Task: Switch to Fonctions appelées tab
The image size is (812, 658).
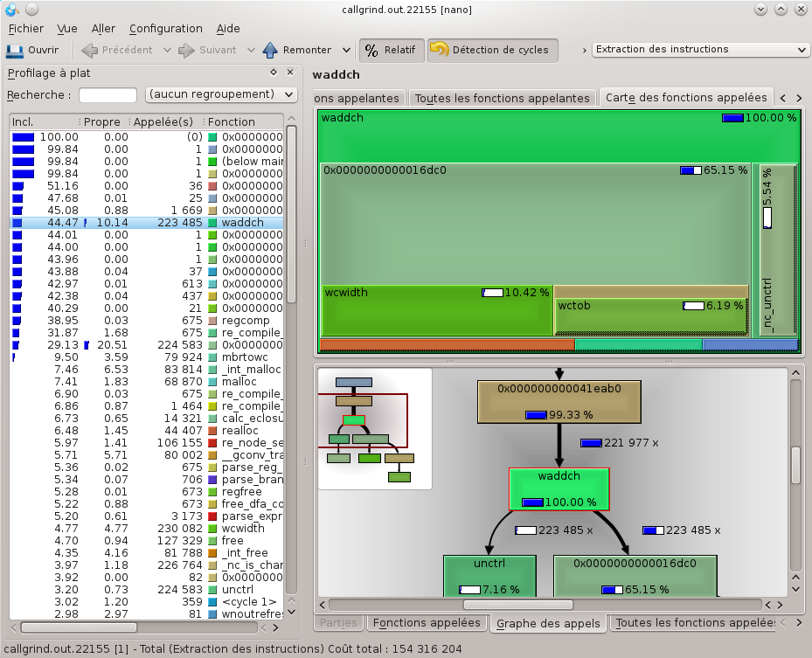Action: click(x=427, y=623)
